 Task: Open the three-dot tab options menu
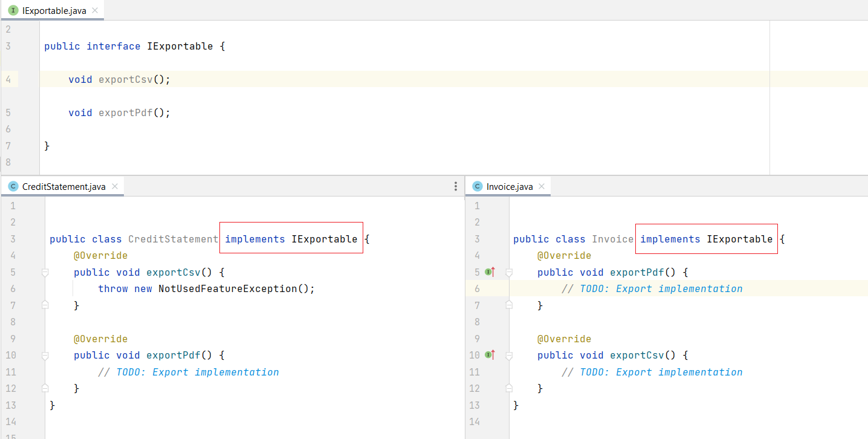(456, 187)
